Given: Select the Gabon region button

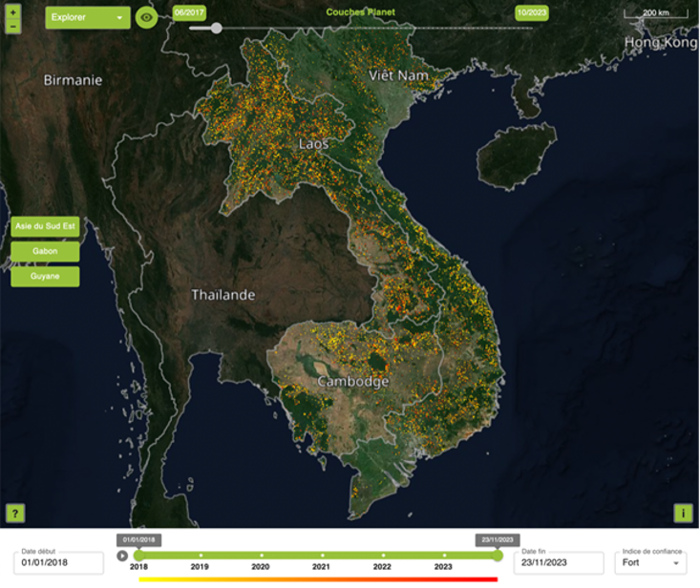Looking at the screenshot, I should point(45,251).
